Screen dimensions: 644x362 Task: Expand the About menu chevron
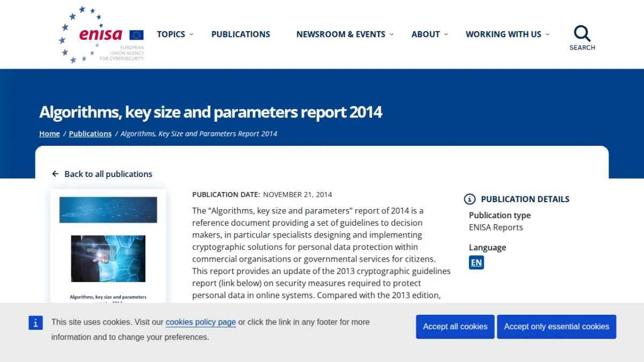(446, 34)
